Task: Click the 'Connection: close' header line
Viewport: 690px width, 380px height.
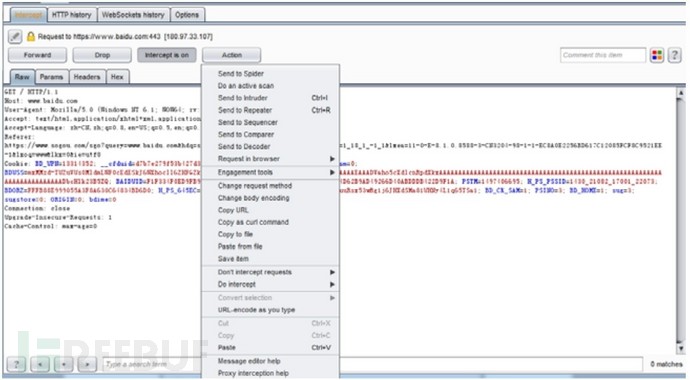Action: (37, 208)
